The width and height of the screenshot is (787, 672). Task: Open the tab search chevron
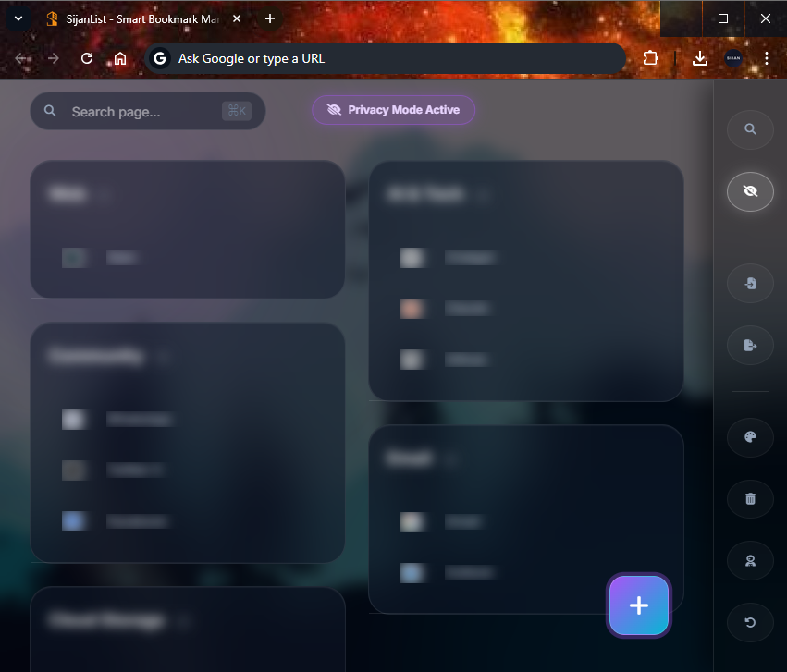(18, 18)
